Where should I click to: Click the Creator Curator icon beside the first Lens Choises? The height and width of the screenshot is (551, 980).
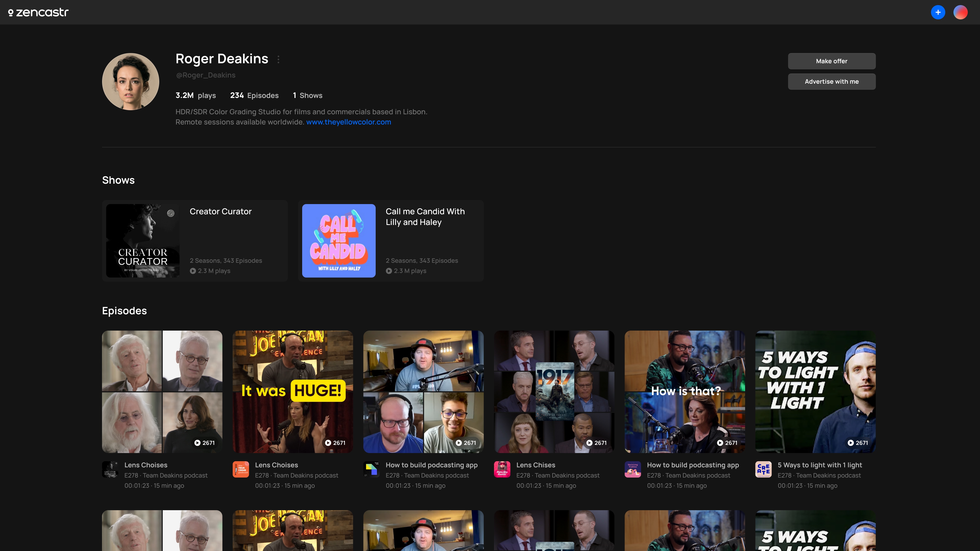pos(110,469)
